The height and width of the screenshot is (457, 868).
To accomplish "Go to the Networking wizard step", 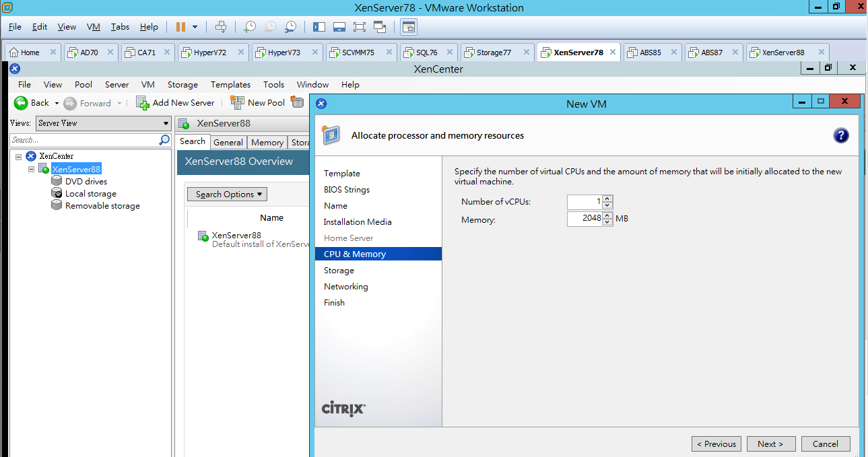I will point(346,286).
